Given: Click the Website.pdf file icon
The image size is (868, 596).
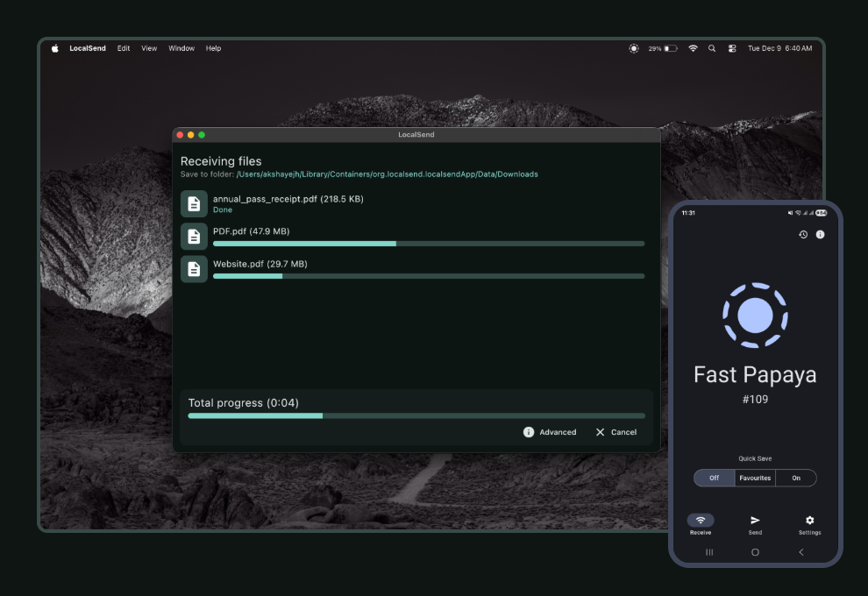Looking at the screenshot, I should (x=194, y=269).
